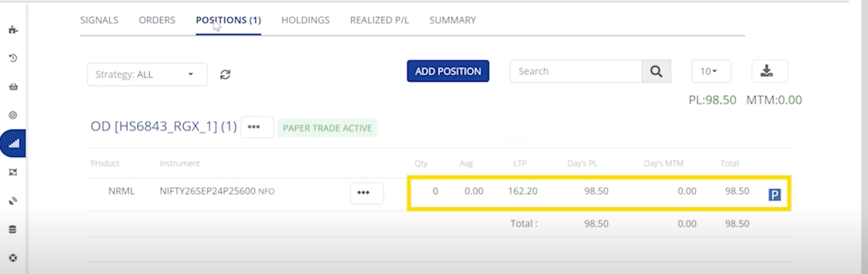This screenshot has width=868, height=274.
Task: Open NIFTY26SEP24P25600 row options menu
Action: [x=367, y=193]
